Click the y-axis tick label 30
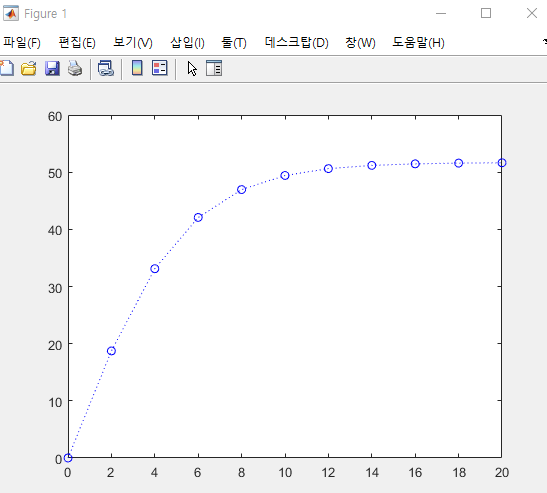The height and width of the screenshot is (493, 547). click(x=55, y=288)
